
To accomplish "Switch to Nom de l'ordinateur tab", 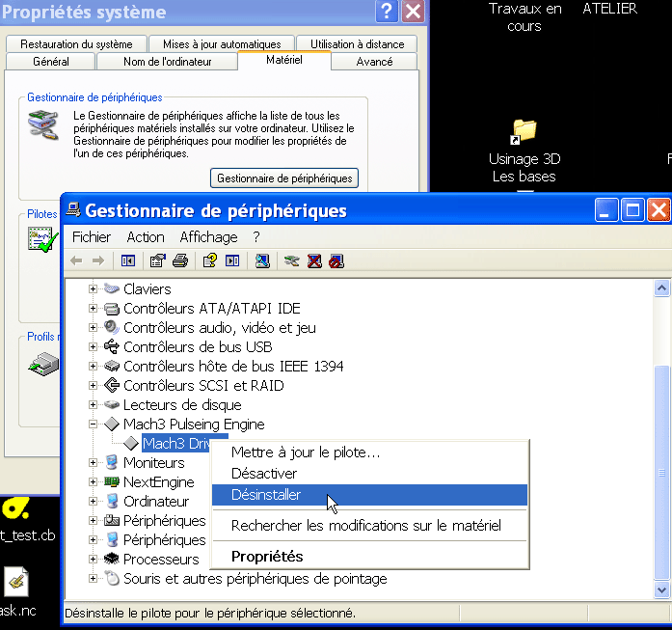I will click(x=167, y=62).
